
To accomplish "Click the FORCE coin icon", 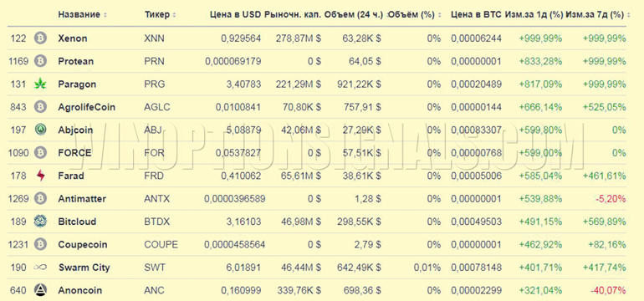I will tap(40, 153).
